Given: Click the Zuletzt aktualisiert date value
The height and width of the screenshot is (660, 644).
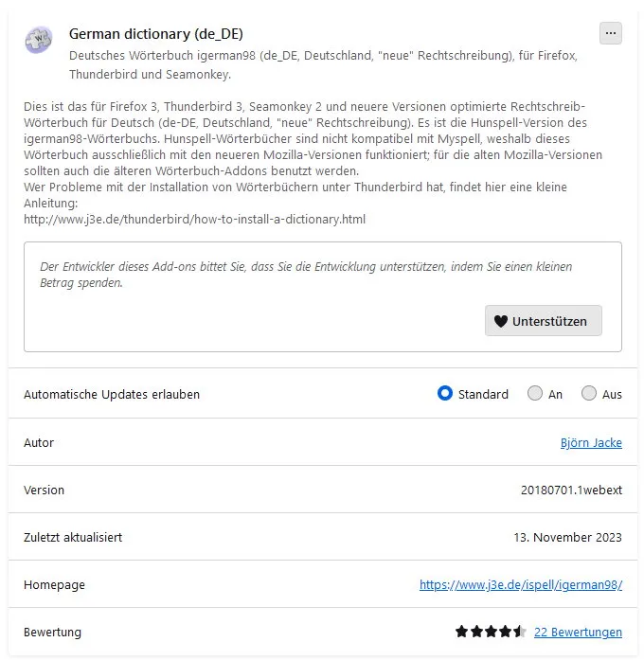Looking at the screenshot, I should [x=567, y=537].
